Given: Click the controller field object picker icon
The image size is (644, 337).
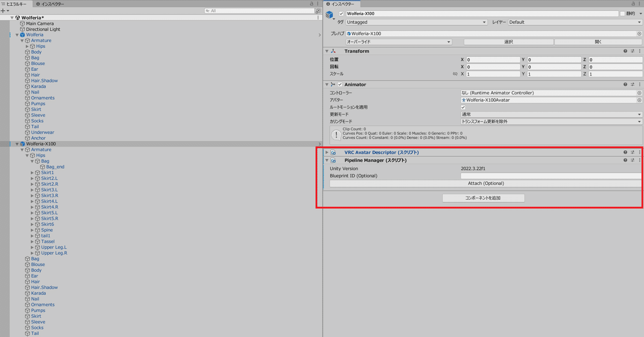Looking at the screenshot, I should click(639, 93).
